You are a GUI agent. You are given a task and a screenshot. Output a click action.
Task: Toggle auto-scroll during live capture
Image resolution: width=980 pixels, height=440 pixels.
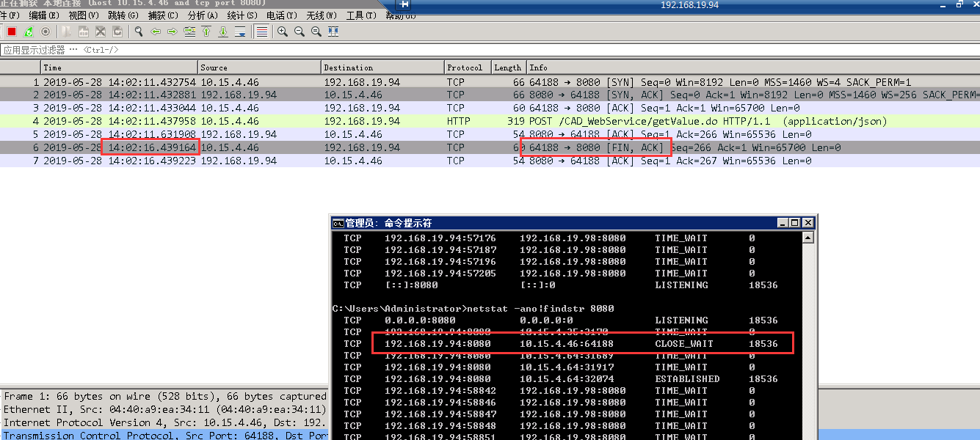coord(240,32)
